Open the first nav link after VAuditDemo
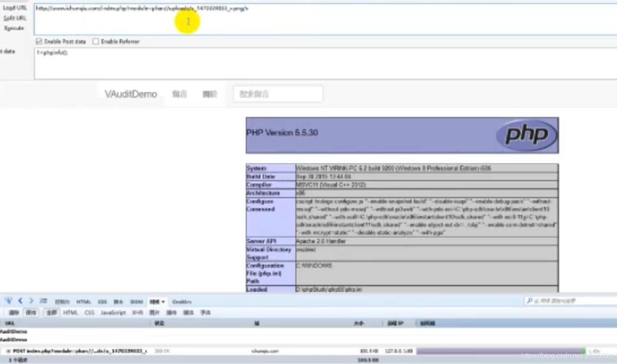 (x=179, y=94)
